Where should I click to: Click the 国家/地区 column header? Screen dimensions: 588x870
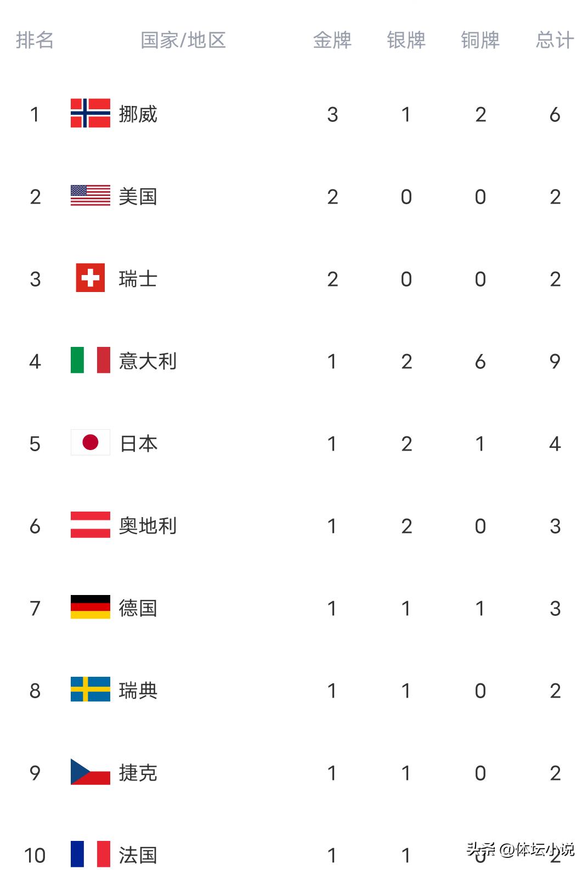[183, 40]
